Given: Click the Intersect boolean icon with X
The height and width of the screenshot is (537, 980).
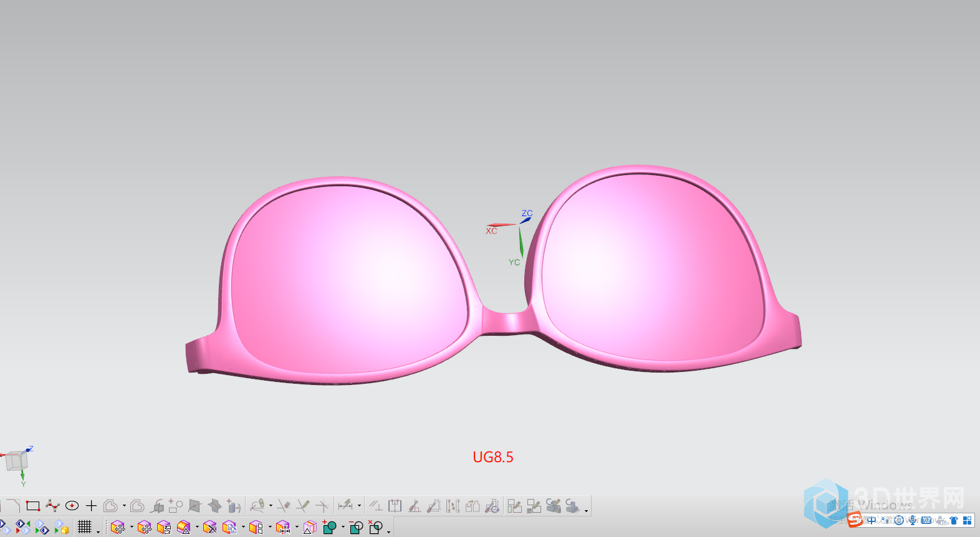Looking at the screenshot, I should [x=375, y=527].
